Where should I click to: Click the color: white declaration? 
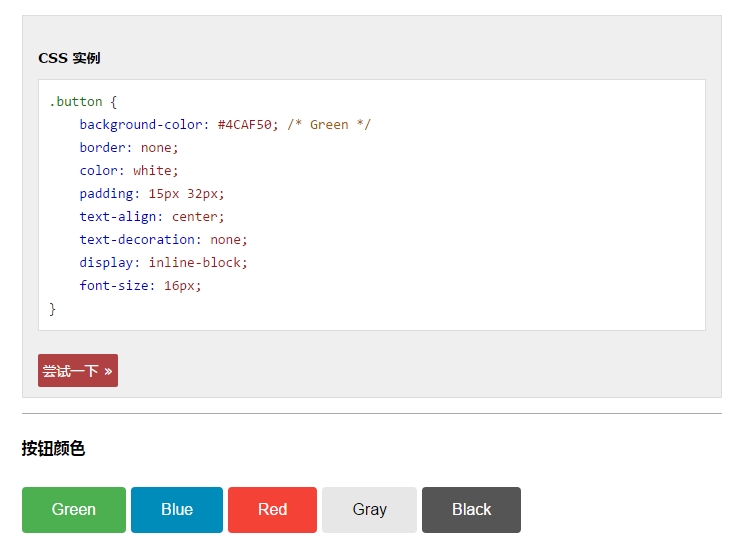[x=129, y=171]
